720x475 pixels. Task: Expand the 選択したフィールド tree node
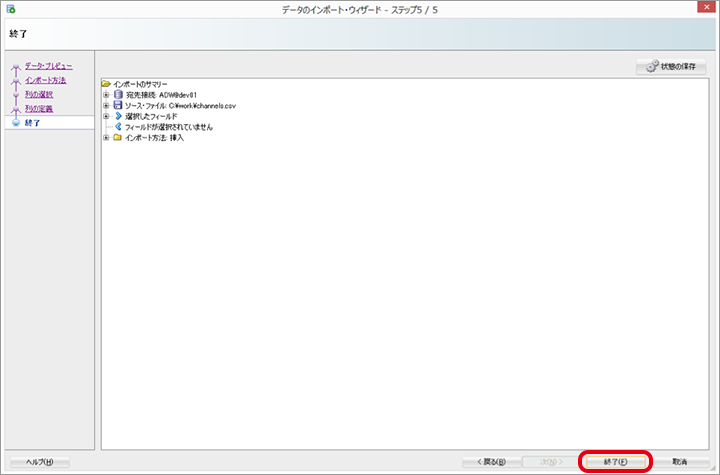(x=106, y=116)
